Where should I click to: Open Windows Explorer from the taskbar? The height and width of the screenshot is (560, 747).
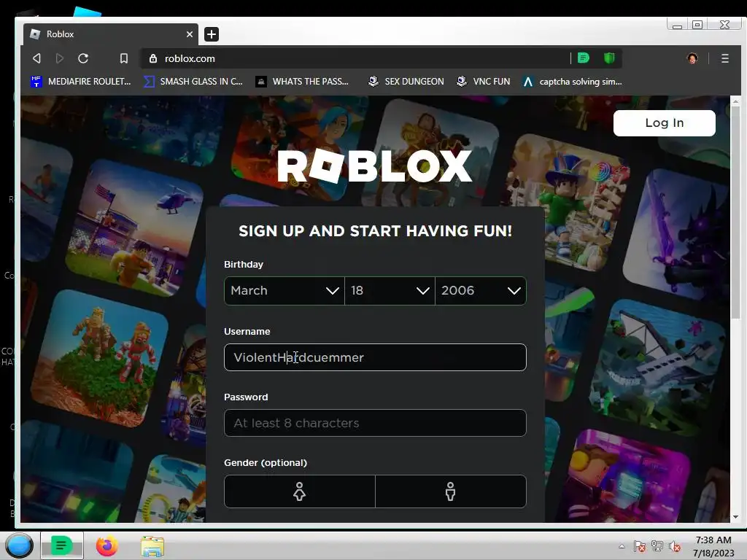(152, 546)
